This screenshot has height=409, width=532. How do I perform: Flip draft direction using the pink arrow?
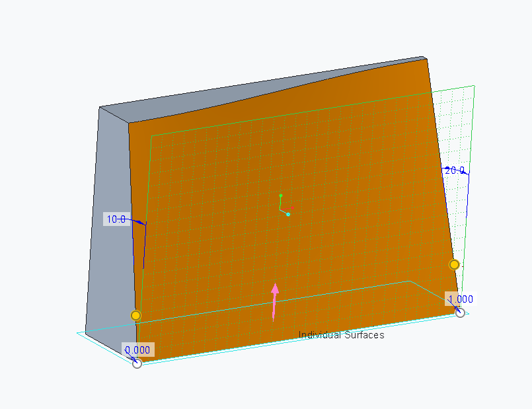pyautogui.click(x=275, y=294)
